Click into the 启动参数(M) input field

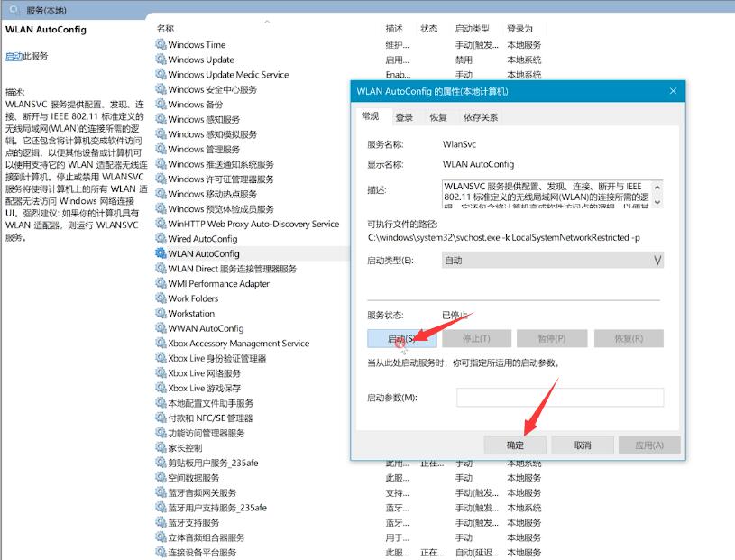pos(560,398)
